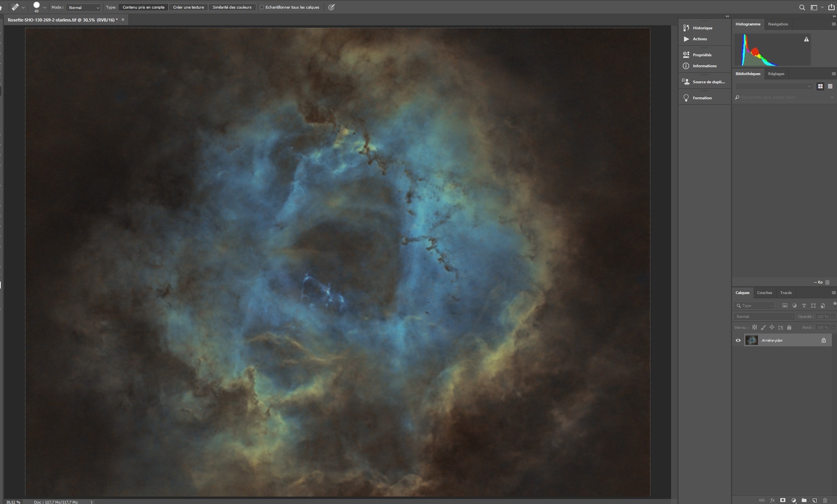
Task: Switch to the Navigation tab
Action: pos(778,24)
